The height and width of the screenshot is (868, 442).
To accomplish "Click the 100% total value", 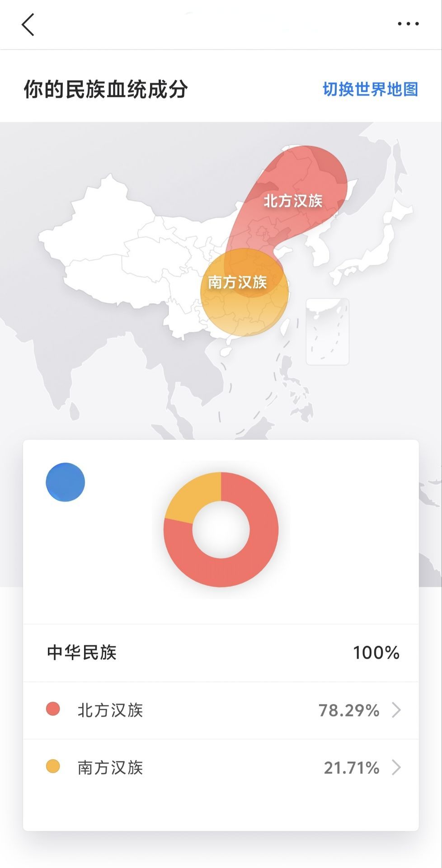I will 376,653.
